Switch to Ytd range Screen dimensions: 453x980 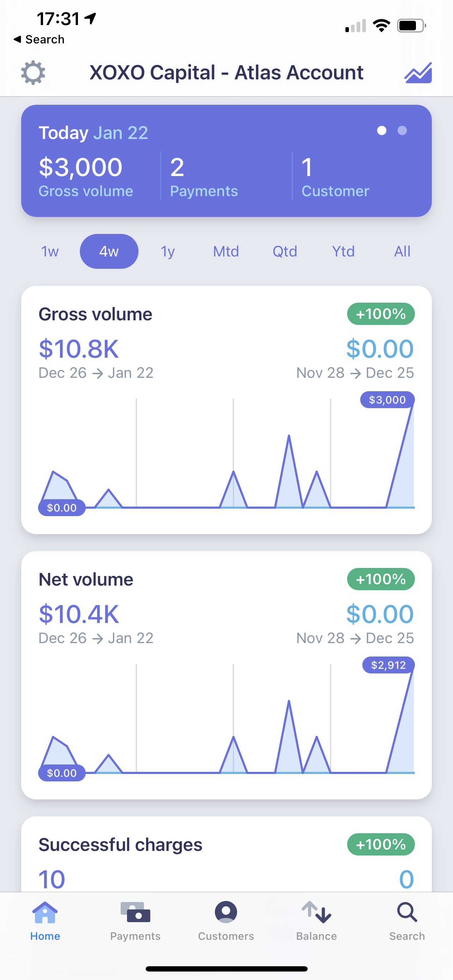pos(344,252)
